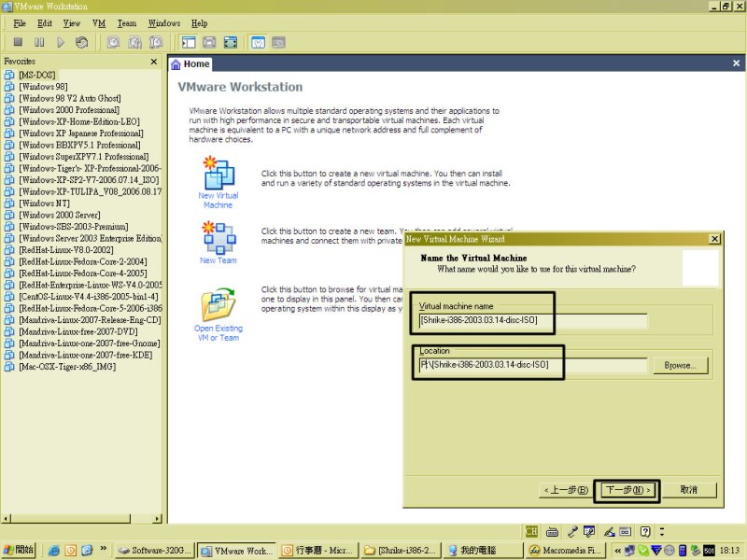Viewport: 747px width, 560px height.
Task: Switch to Macromedia taskbar button
Action: pyautogui.click(x=564, y=551)
